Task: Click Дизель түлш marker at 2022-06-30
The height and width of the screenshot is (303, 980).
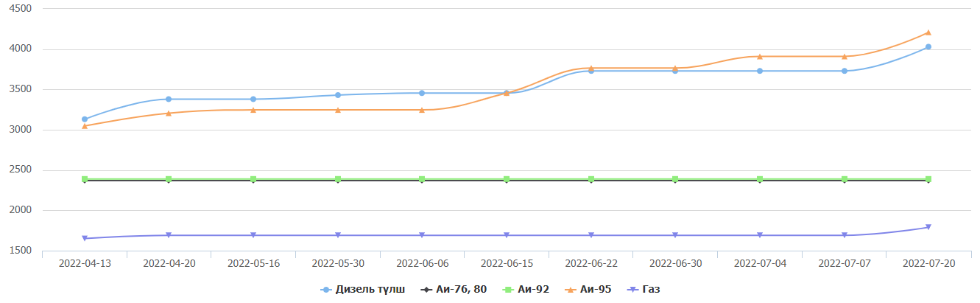Action: point(675,71)
